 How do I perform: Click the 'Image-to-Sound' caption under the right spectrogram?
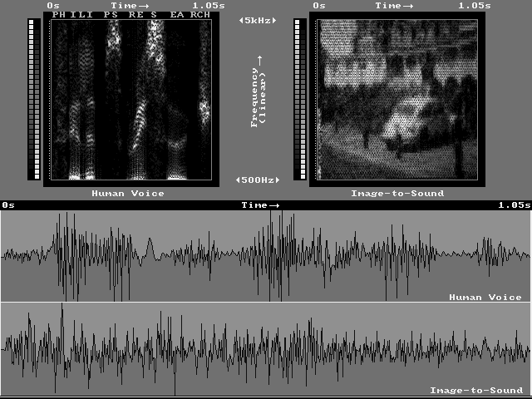(397, 194)
